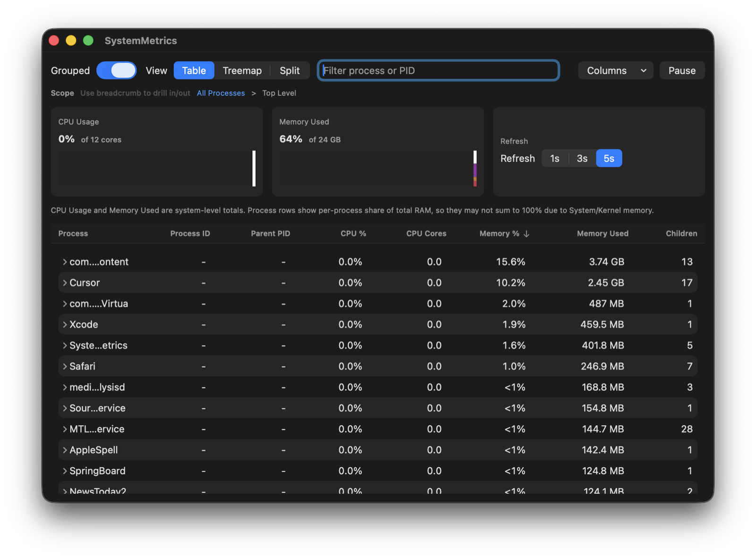
Task: Expand the Xcode process row
Action: 65,325
